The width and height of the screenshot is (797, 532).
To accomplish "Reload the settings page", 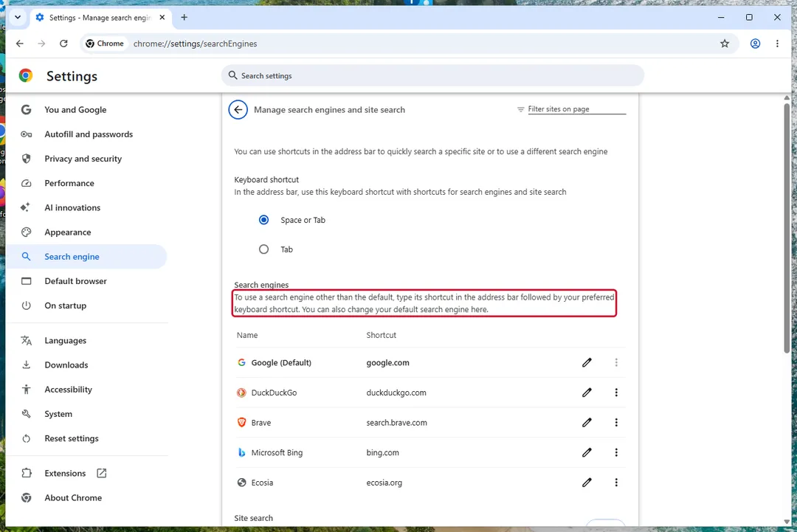I will point(63,44).
